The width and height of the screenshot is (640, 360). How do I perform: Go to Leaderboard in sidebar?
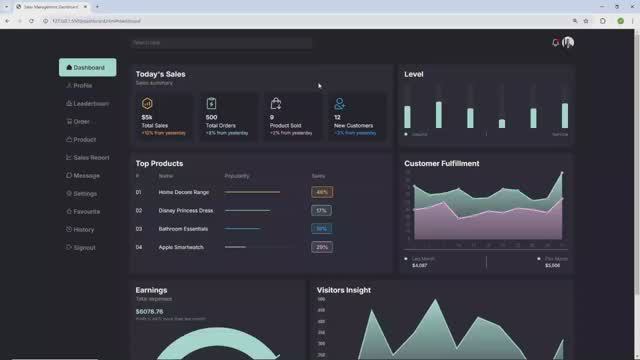click(x=87, y=103)
